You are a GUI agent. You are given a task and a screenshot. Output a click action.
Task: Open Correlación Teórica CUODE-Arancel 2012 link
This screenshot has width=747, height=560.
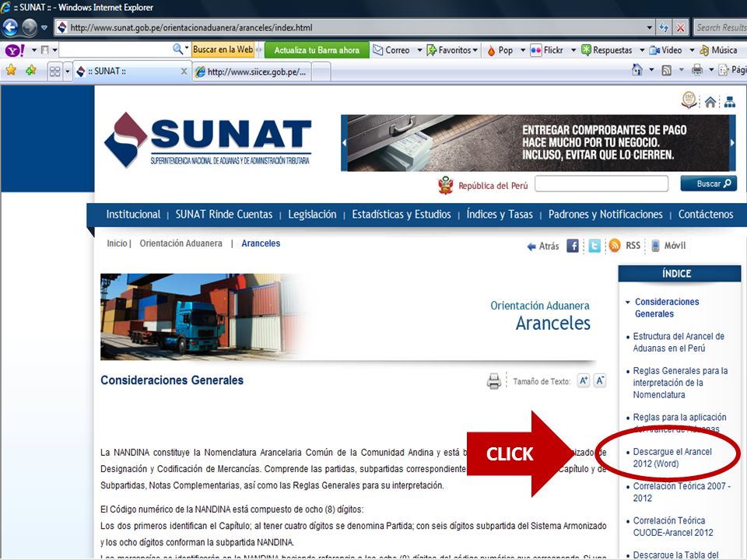point(672,527)
